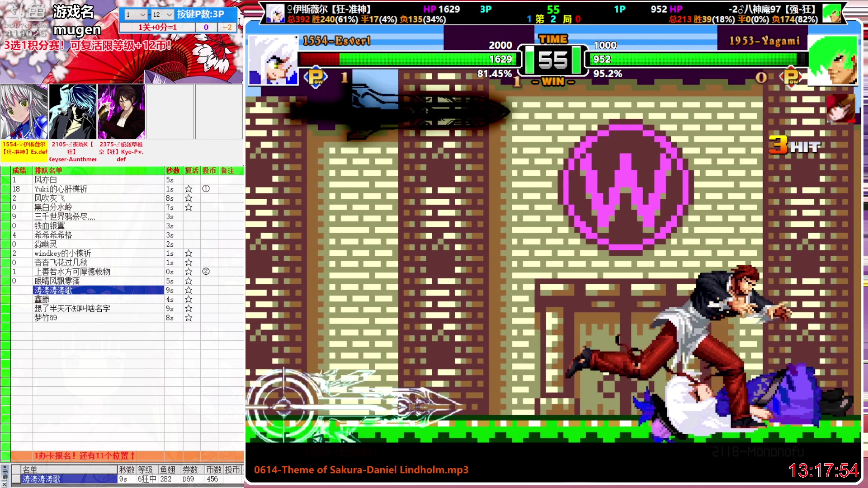The image size is (868, 488).
Task: Click the small red-haired teammate portrait under the Yagami portrait
Action: (841, 108)
